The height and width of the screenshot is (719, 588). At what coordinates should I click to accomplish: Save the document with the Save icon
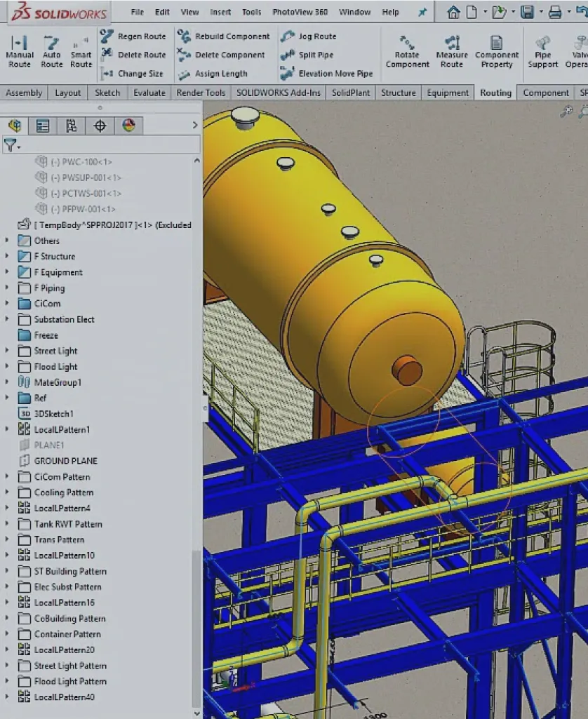tap(527, 13)
